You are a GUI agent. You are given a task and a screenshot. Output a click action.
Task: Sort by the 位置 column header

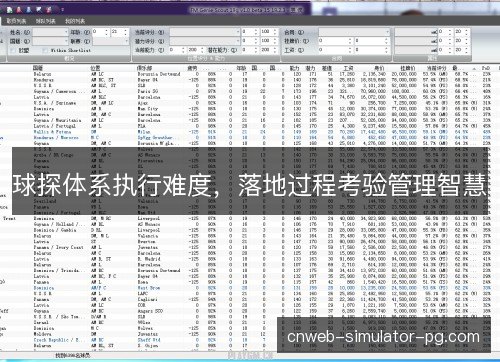[95, 68]
